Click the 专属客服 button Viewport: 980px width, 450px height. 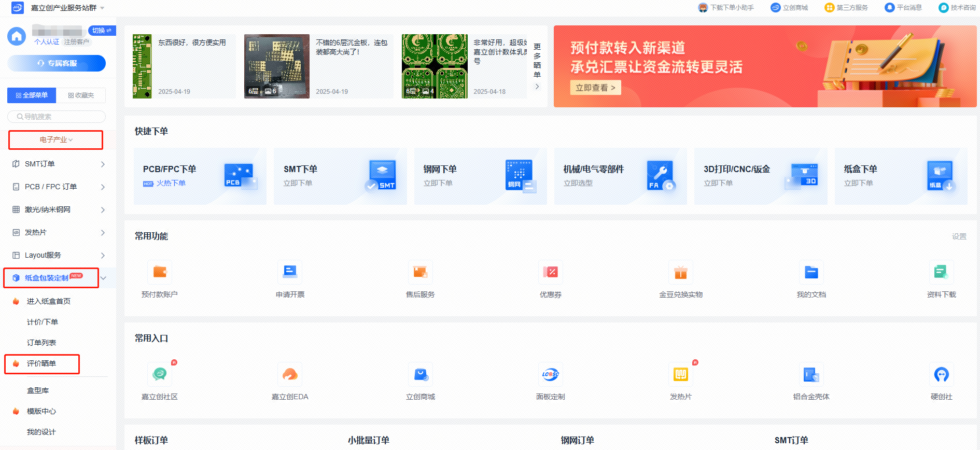(x=57, y=63)
